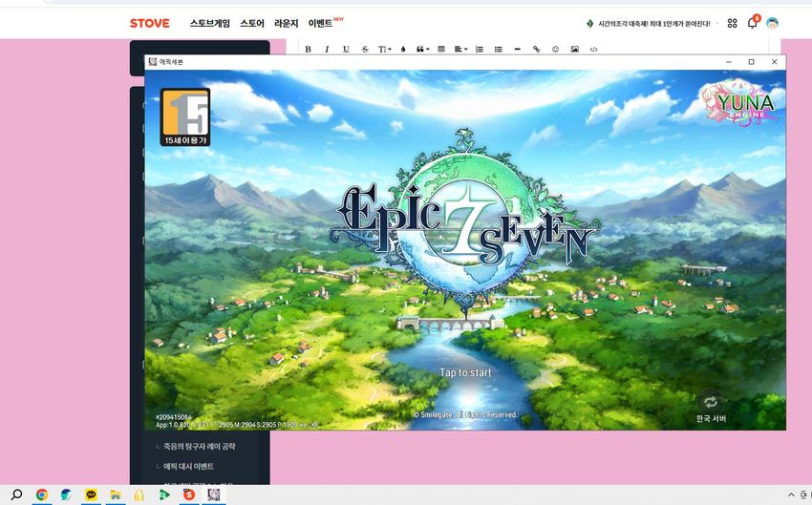Viewport: 812px width, 505px height.
Task: Open Google Chrome from the taskbar
Action: (42, 494)
